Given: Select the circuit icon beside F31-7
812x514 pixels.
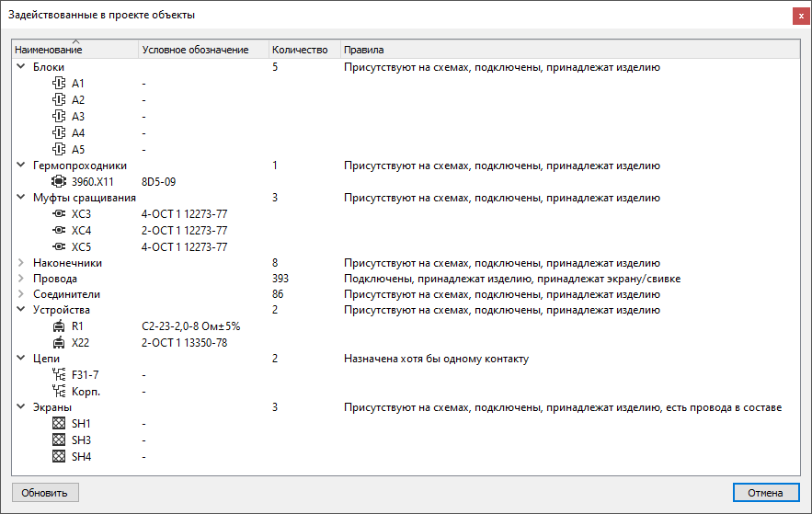Looking at the screenshot, I should tap(61, 375).
